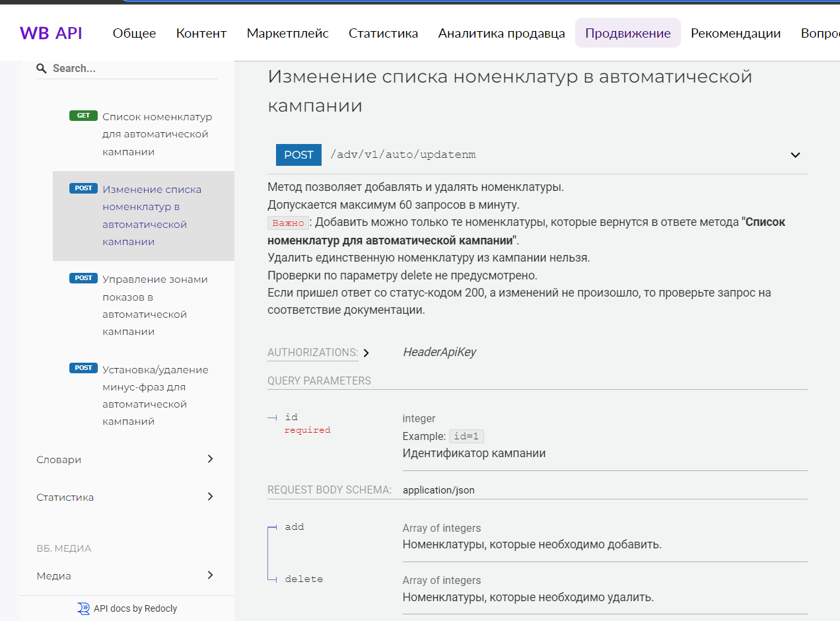Viewport: 840px width, 621px height.
Task: Open Список номенклатур для автоматической кампании
Action: (x=157, y=134)
